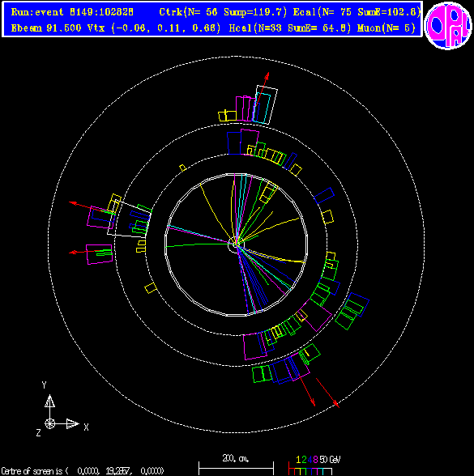474x476 pixels.
Task: Click yellow number 1 in energy legend
Action: (x=298, y=460)
